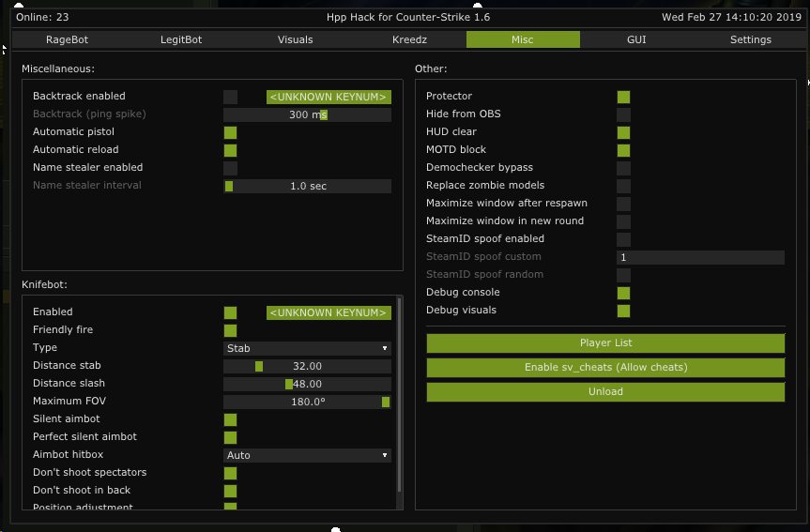Open the Visuals tab

296,39
